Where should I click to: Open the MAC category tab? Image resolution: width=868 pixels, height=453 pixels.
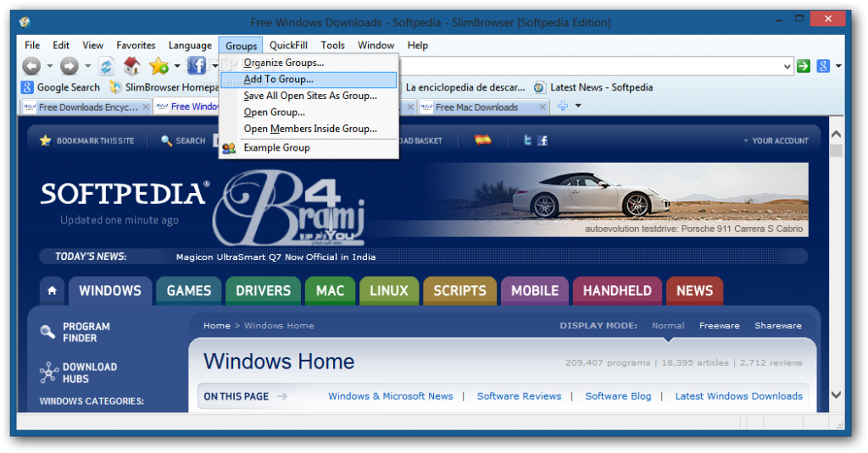tap(330, 290)
